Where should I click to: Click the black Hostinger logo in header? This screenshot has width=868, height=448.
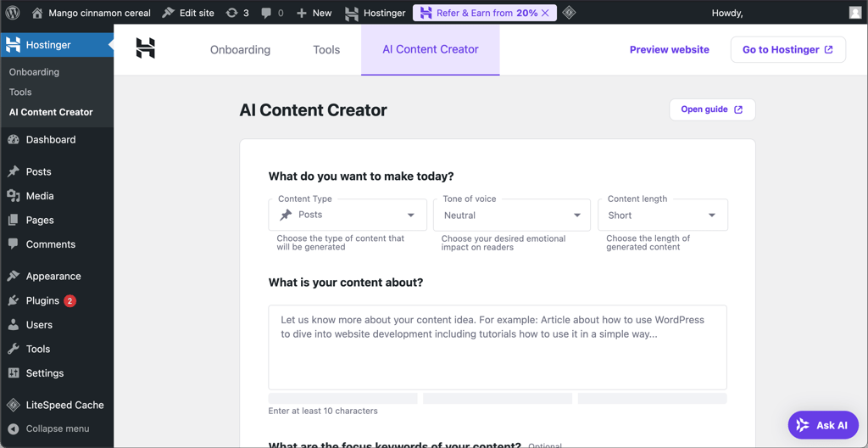(145, 49)
